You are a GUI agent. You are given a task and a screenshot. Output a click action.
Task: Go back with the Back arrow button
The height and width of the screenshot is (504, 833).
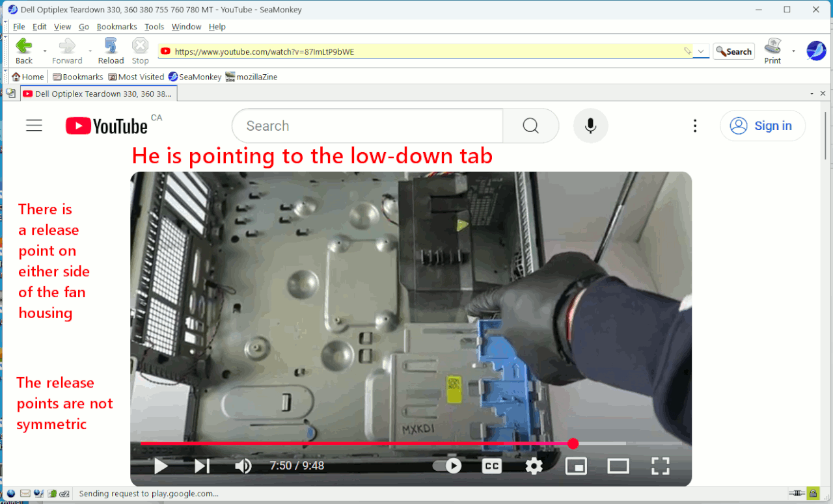pos(24,51)
